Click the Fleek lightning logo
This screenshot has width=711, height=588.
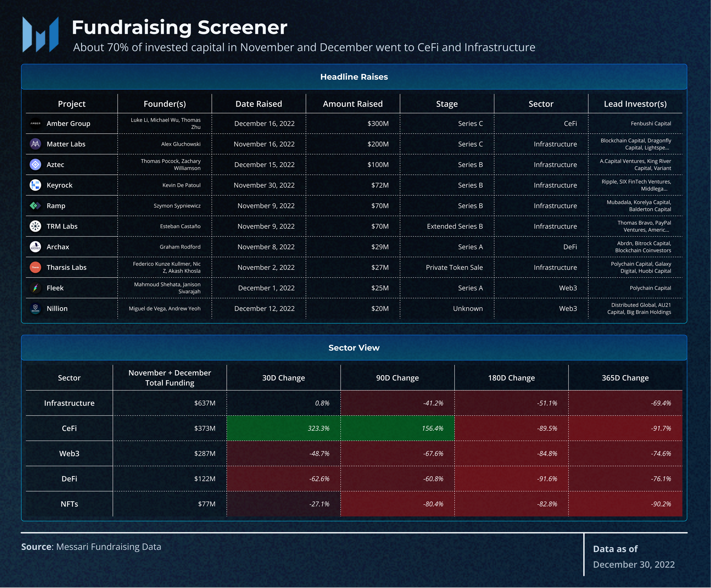click(35, 288)
